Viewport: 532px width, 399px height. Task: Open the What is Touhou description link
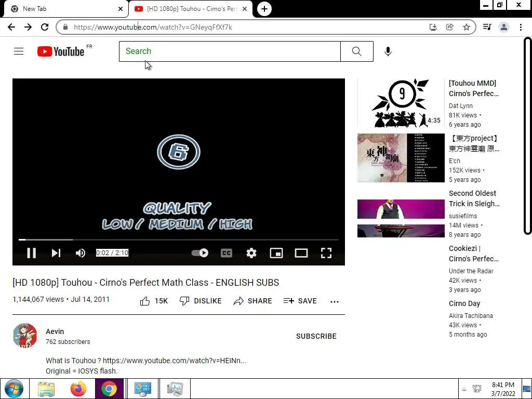175,361
